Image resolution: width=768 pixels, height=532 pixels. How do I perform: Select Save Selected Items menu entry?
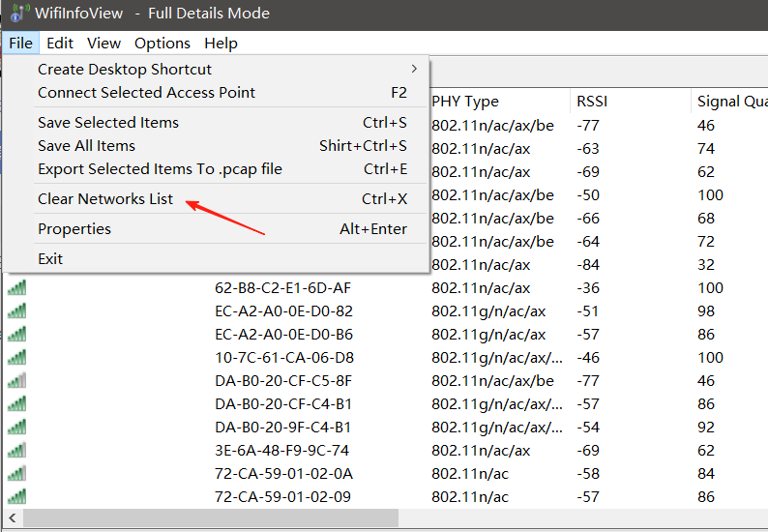click(x=217, y=123)
